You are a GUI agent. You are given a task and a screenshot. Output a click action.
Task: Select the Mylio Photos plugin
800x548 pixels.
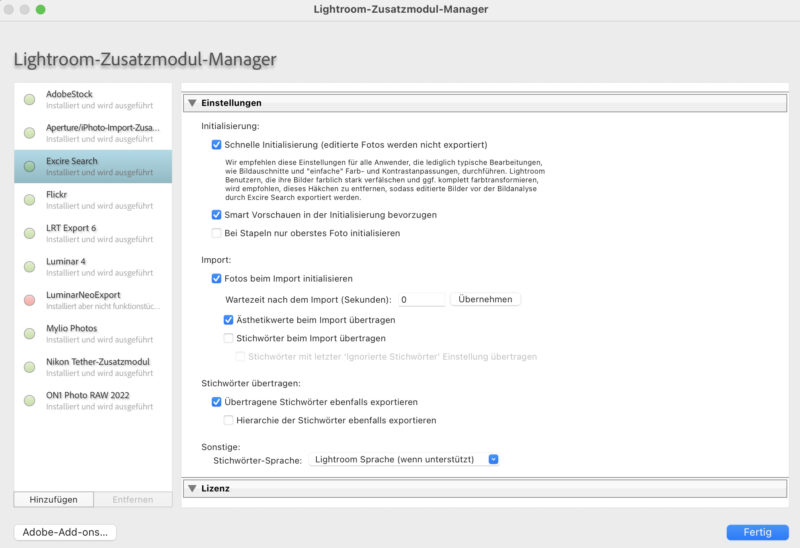click(x=93, y=334)
